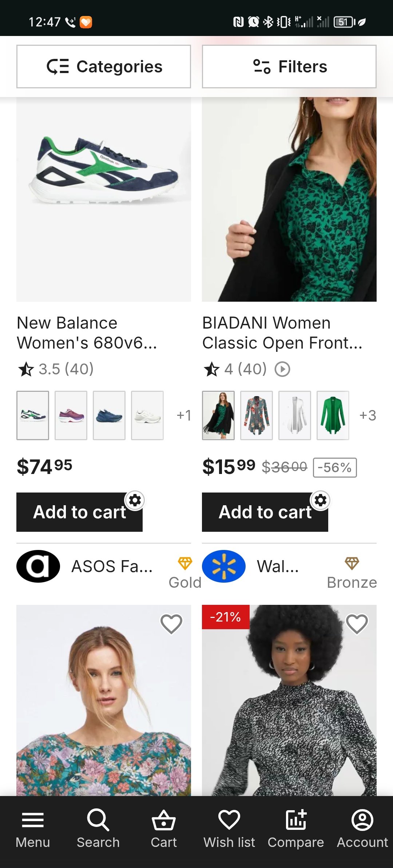Open the Menu hamburger icon
The image size is (393, 868).
33,821
